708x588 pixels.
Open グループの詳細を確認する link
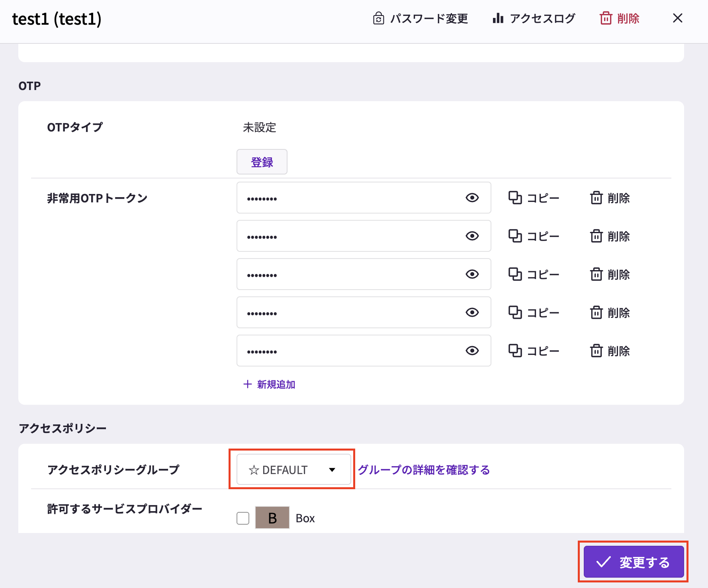(x=424, y=470)
